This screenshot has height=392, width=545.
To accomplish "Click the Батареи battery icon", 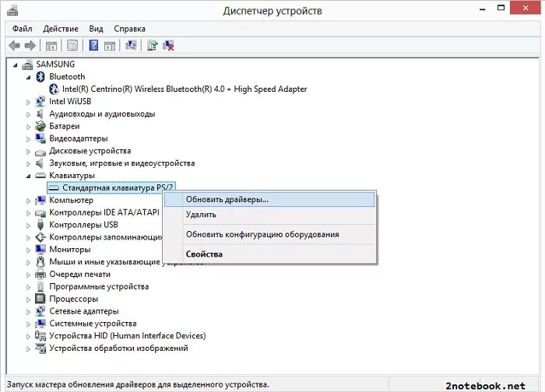I will [40, 126].
